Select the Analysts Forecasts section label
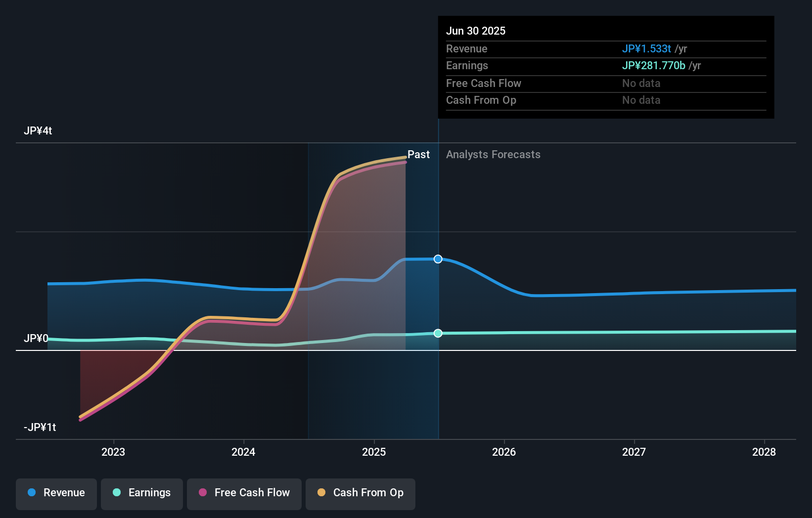 point(493,155)
